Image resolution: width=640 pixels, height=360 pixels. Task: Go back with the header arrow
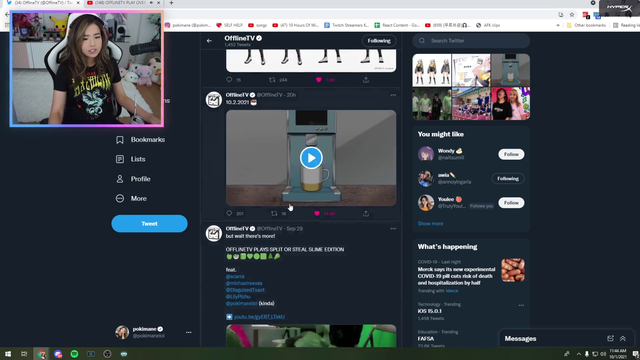point(209,41)
